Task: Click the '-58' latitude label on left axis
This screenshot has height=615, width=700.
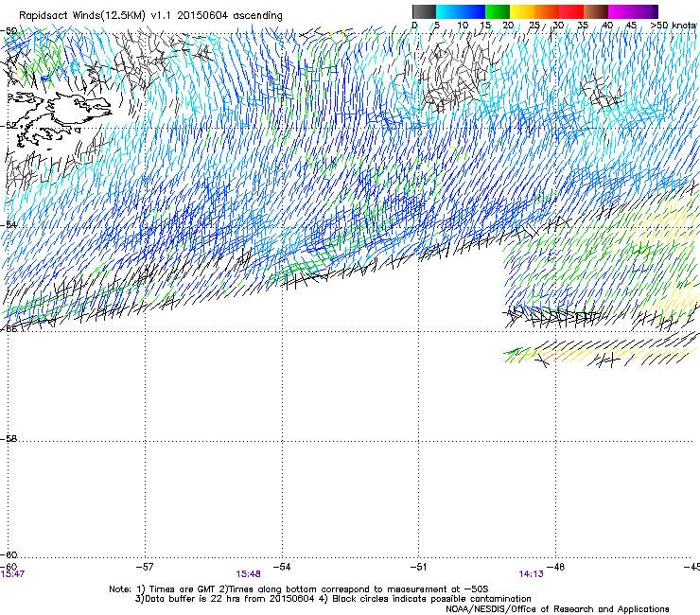Action: 9,439
